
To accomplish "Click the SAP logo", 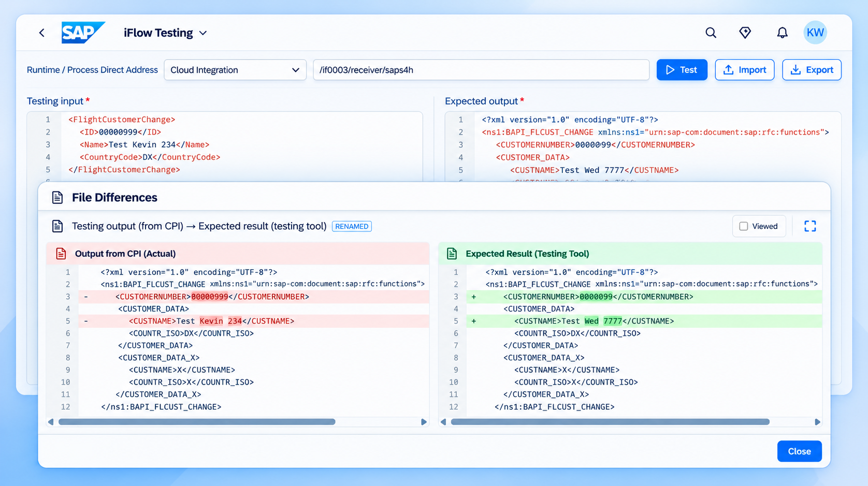I will pyautogui.click(x=83, y=33).
